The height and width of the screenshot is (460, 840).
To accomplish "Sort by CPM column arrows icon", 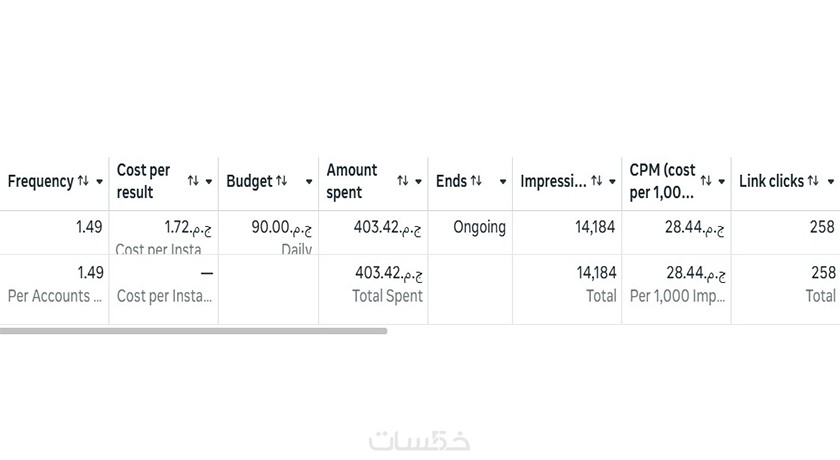I will (706, 181).
